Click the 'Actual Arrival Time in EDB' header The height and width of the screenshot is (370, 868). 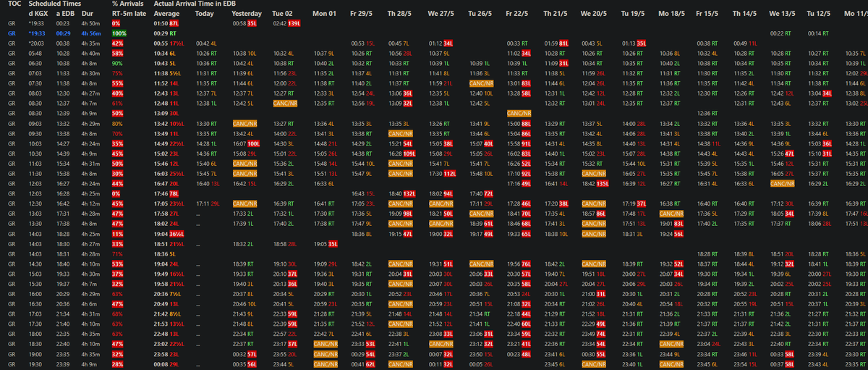[195, 4]
